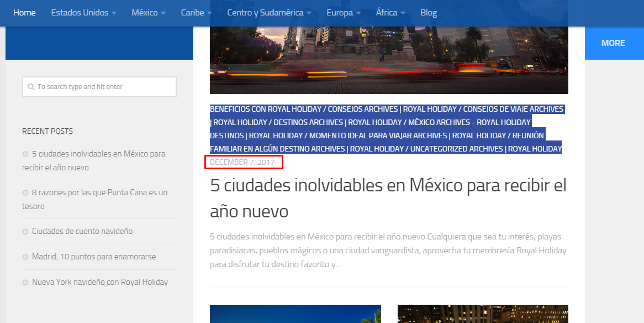Click the blue MORE button

click(614, 43)
